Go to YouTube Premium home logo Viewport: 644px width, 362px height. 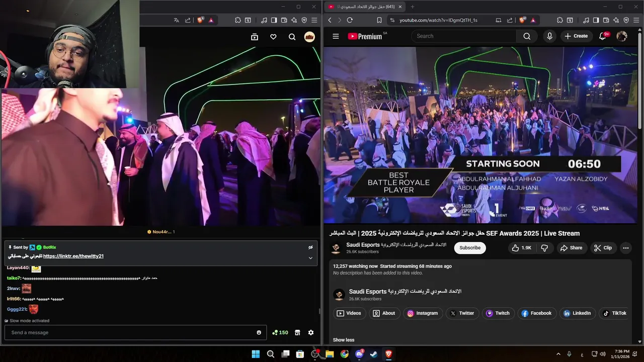(365, 36)
